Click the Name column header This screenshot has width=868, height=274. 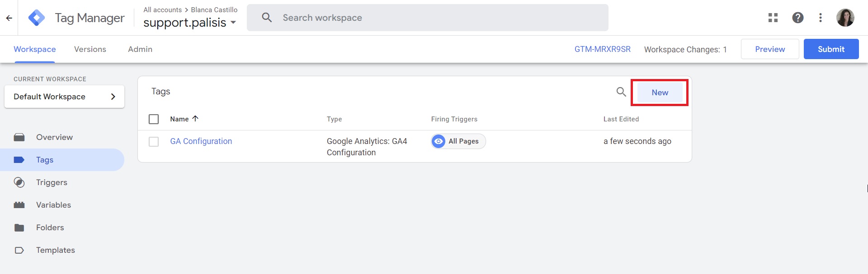point(179,119)
